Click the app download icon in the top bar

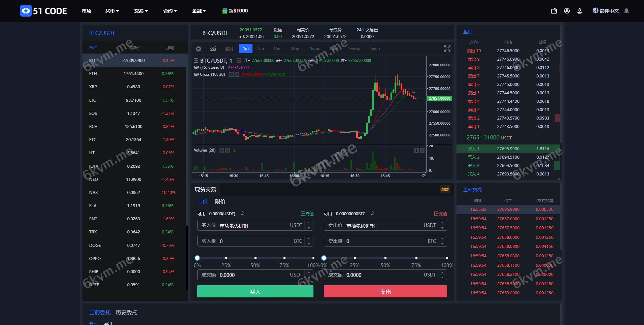point(580,11)
